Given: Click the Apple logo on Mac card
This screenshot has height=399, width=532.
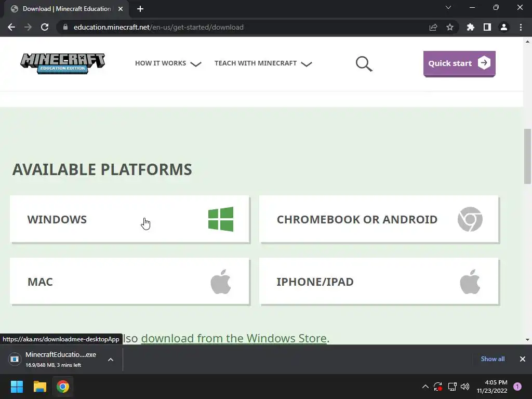Looking at the screenshot, I should [x=220, y=282].
